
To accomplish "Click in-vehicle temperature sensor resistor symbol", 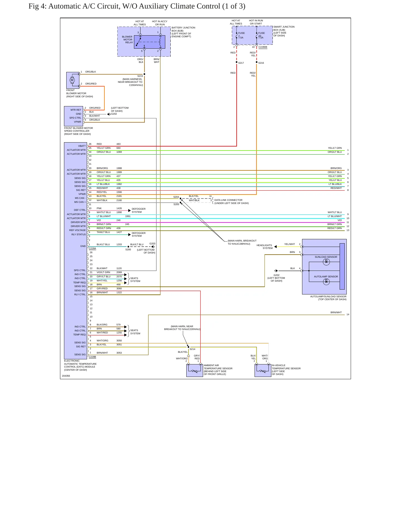I will coord(263,371).
